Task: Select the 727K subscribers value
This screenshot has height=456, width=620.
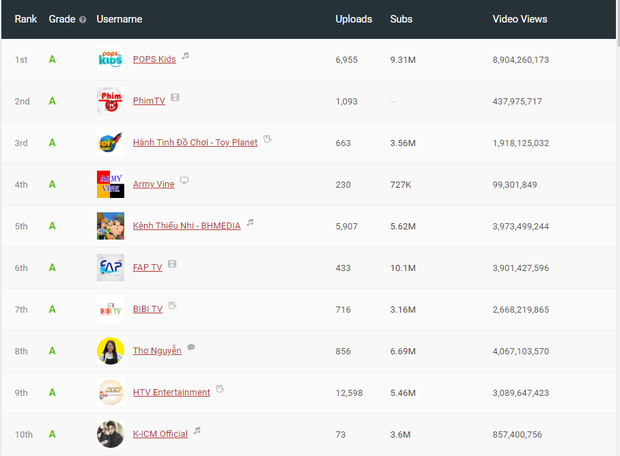Action: pyautogui.click(x=401, y=185)
